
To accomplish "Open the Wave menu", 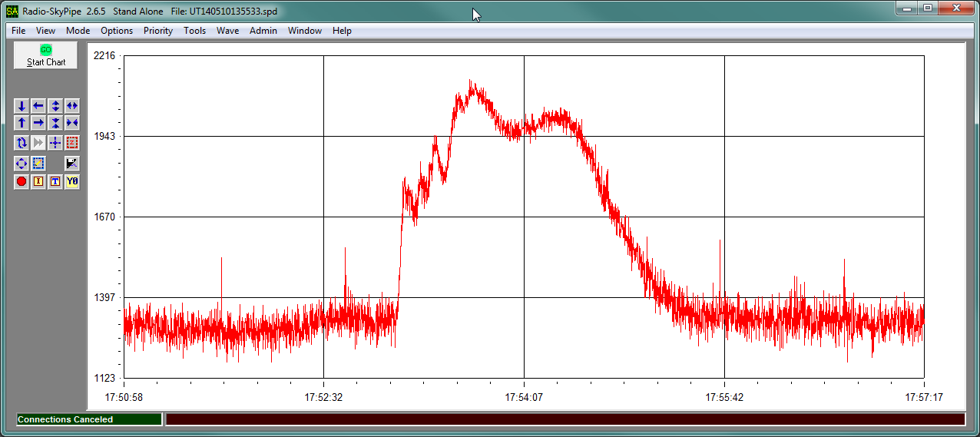I will click(227, 31).
